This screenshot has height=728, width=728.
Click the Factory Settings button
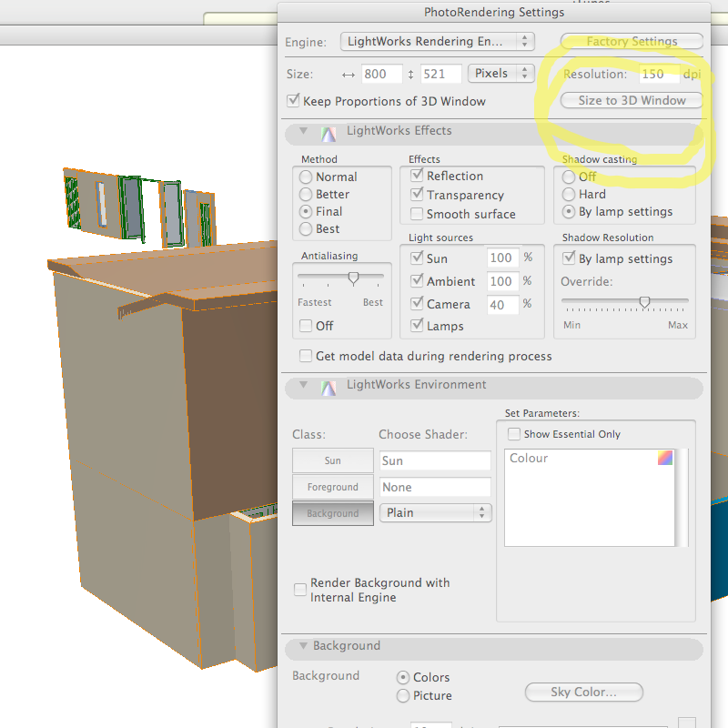[x=632, y=41]
